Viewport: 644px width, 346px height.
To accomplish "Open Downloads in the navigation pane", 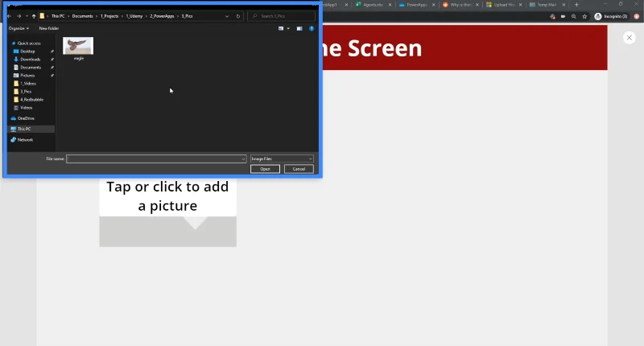I will pyautogui.click(x=30, y=59).
